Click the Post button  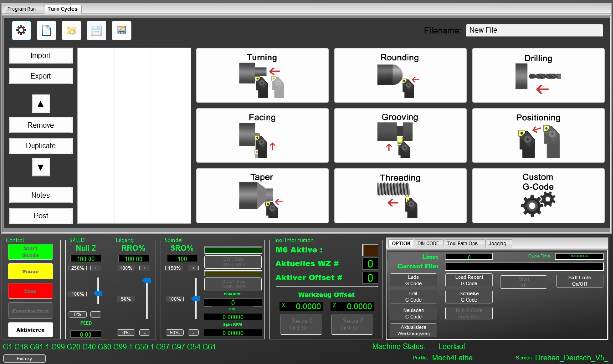tap(41, 216)
